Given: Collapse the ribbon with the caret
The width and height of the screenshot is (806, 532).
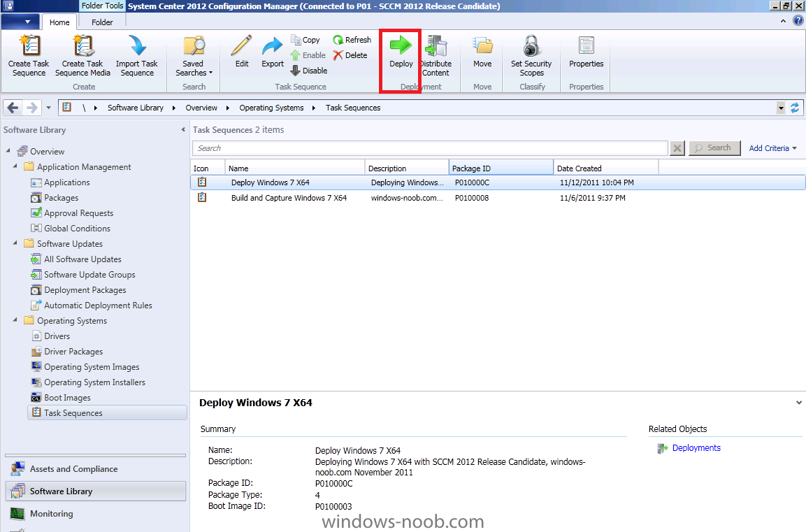Looking at the screenshot, I should (783, 21).
